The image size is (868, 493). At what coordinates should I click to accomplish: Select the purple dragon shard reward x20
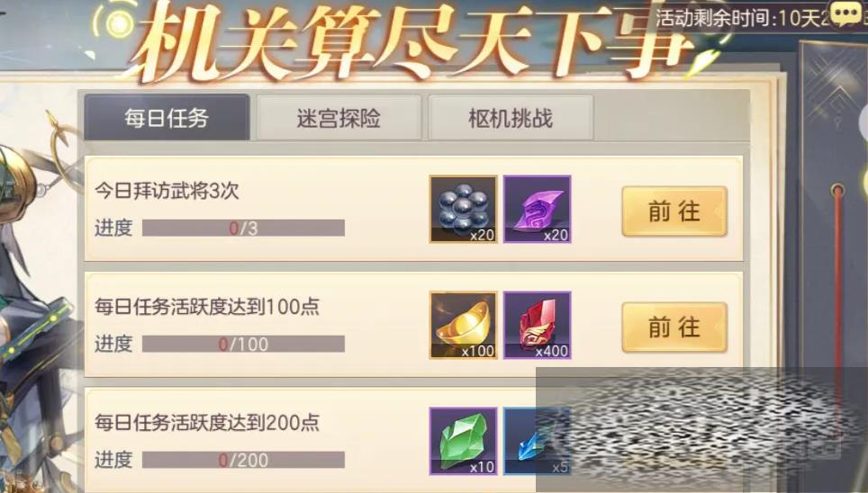(x=537, y=209)
